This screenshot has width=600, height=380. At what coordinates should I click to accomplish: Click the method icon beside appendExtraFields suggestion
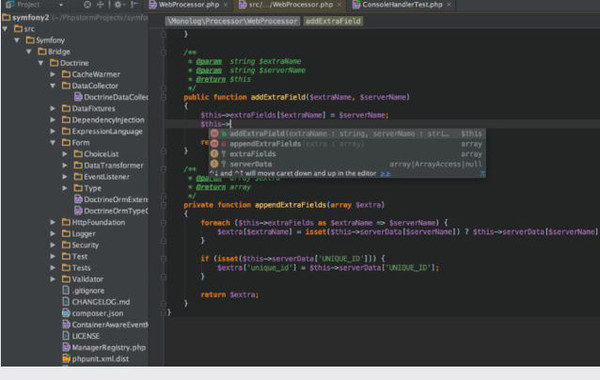[214, 144]
